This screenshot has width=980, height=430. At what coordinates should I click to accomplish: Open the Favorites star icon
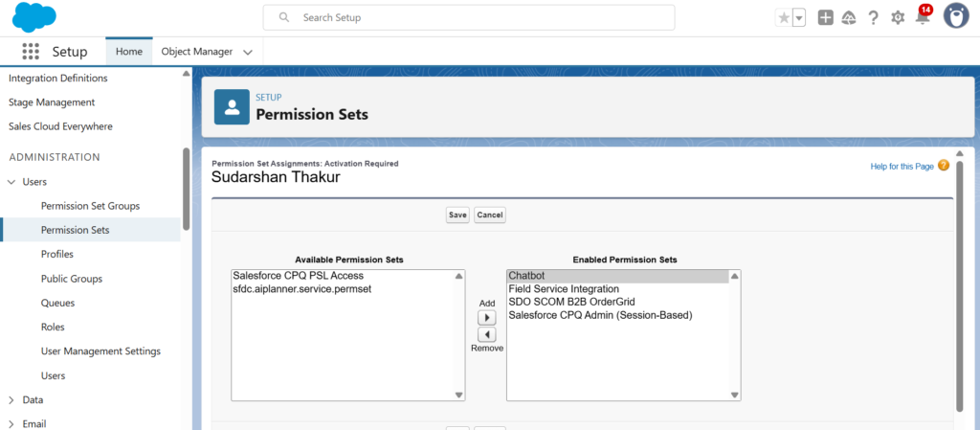(x=783, y=18)
